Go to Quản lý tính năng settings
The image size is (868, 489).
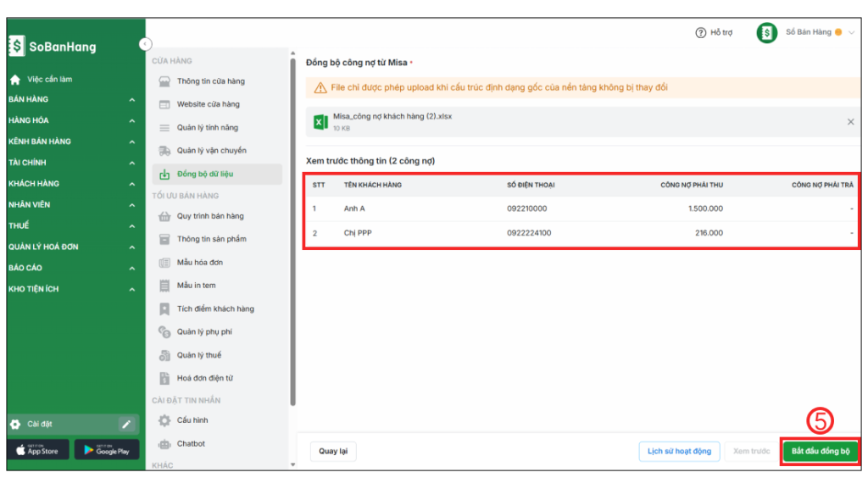pos(207,128)
